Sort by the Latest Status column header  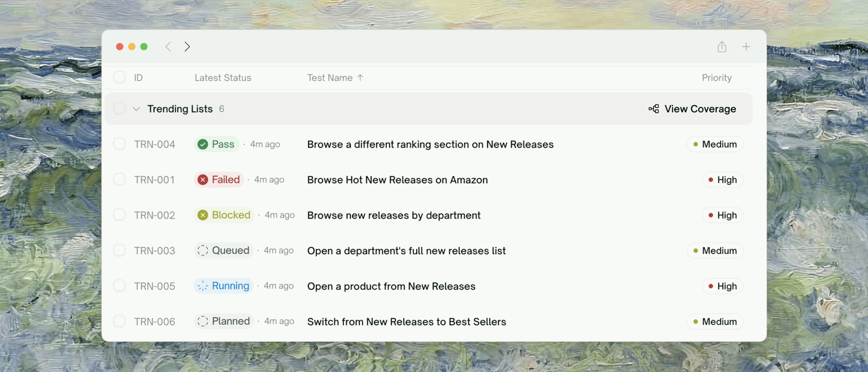pos(223,78)
